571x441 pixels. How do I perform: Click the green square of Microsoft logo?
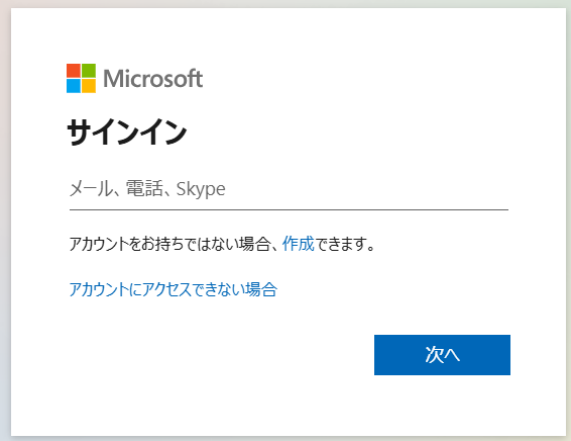click(88, 71)
